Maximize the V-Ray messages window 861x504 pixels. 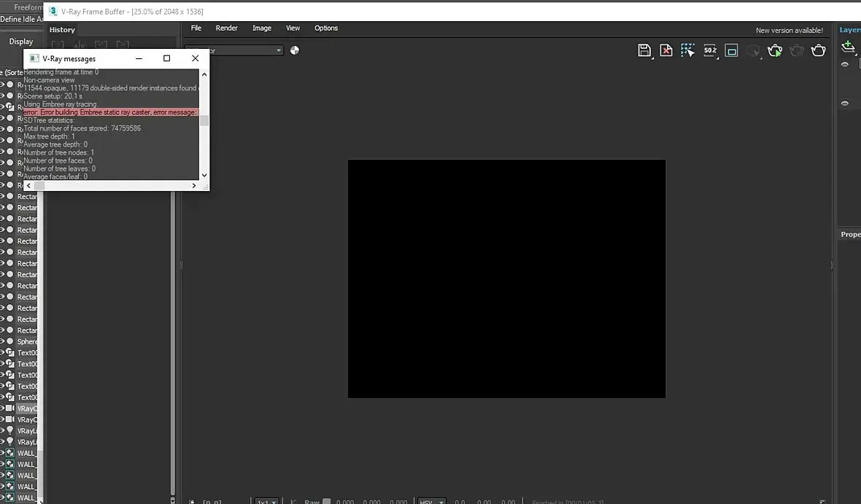coord(167,58)
